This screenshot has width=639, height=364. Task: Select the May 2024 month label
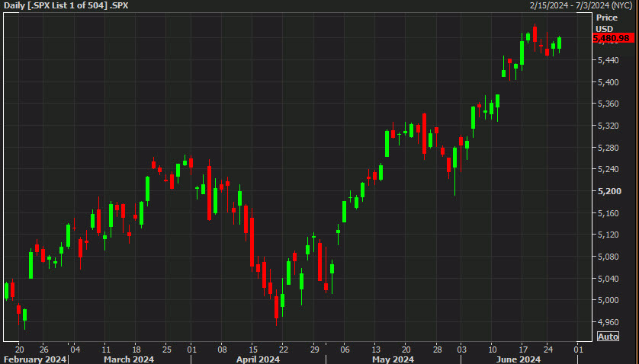coord(393,359)
